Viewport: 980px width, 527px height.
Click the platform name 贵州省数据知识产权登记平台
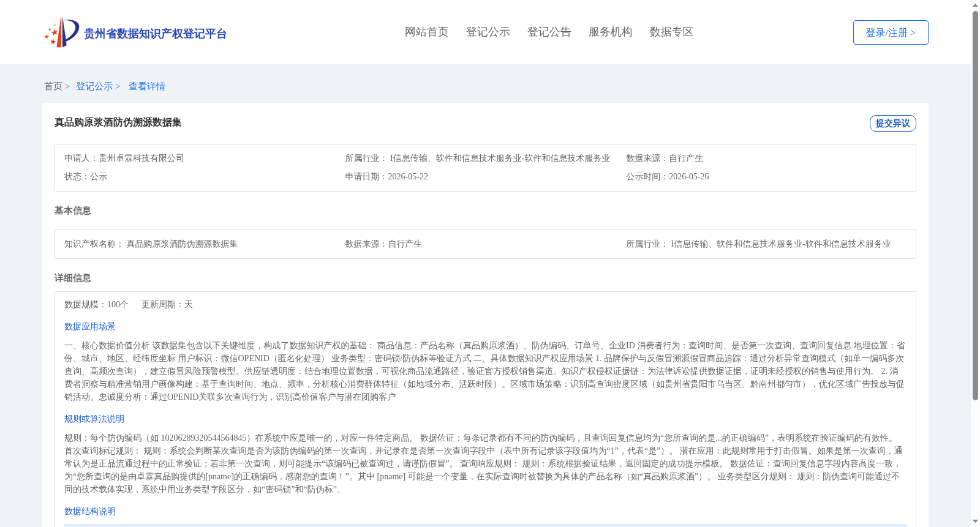[x=155, y=34]
